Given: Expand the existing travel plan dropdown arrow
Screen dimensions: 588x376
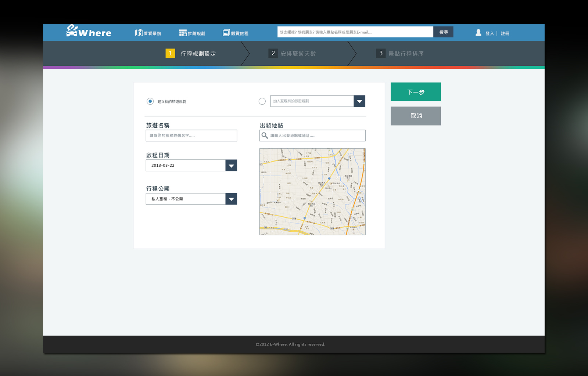Looking at the screenshot, I should pos(359,101).
